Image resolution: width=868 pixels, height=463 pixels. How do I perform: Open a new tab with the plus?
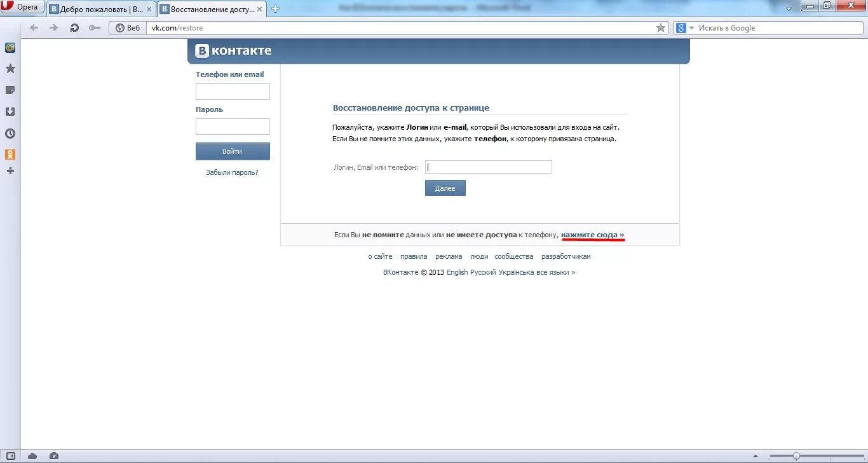click(275, 9)
